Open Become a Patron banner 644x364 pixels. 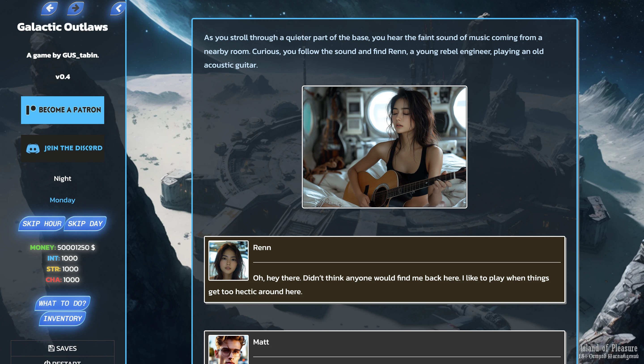point(63,110)
